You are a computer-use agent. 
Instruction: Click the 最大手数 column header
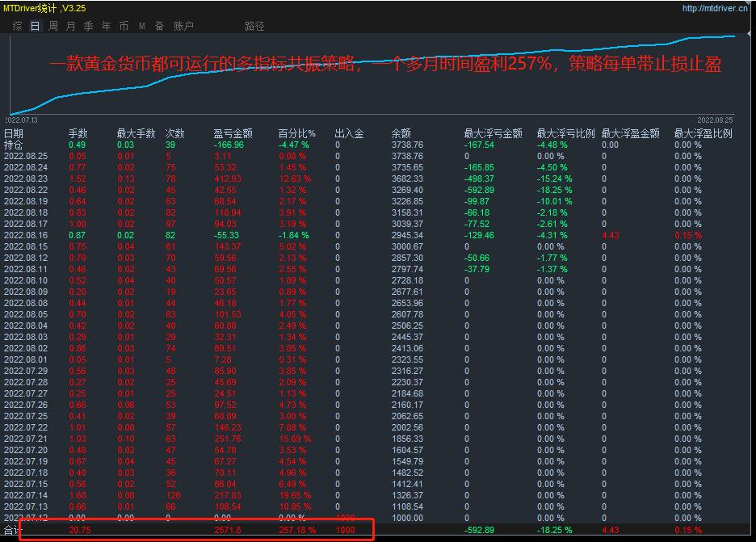(136, 133)
